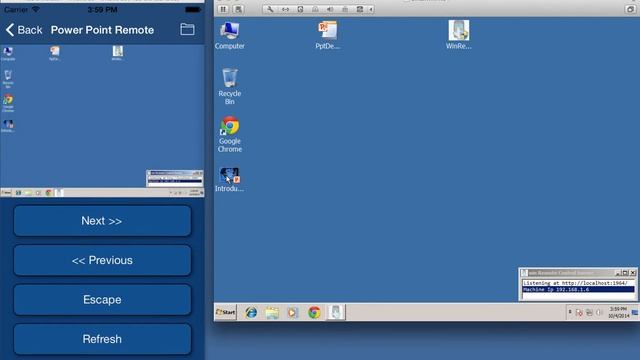Tap the Escape button
Screen dimensions: 640x360
coord(102,300)
